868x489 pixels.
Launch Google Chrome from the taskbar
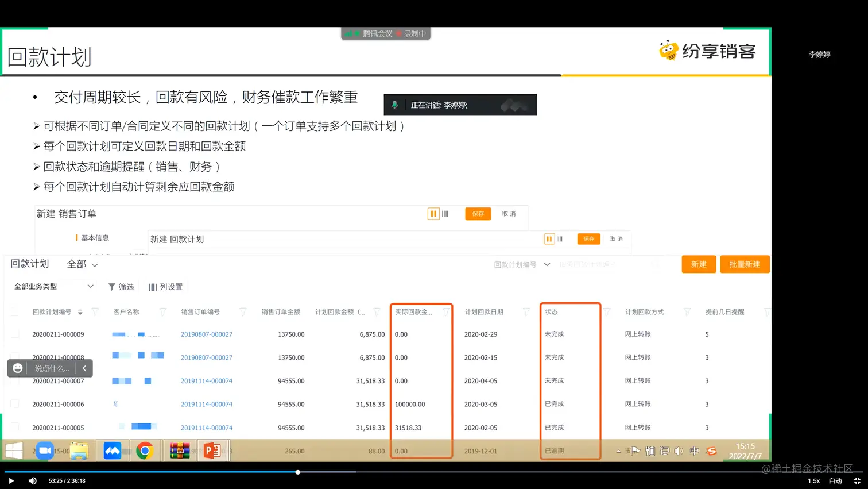click(x=144, y=451)
